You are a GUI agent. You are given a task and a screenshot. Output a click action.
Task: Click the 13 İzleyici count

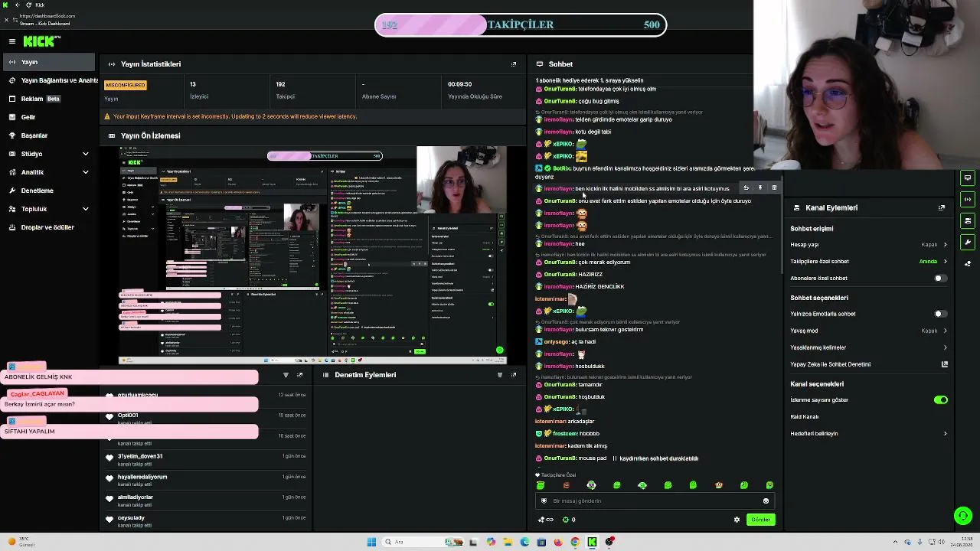point(193,84)
